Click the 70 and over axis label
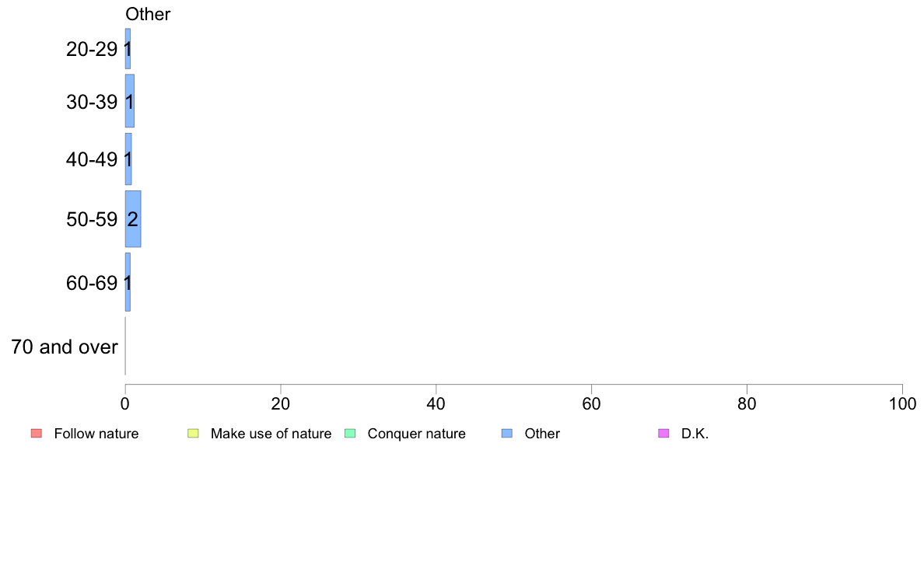Screen dimensions: 924x572 coord(65,347)
